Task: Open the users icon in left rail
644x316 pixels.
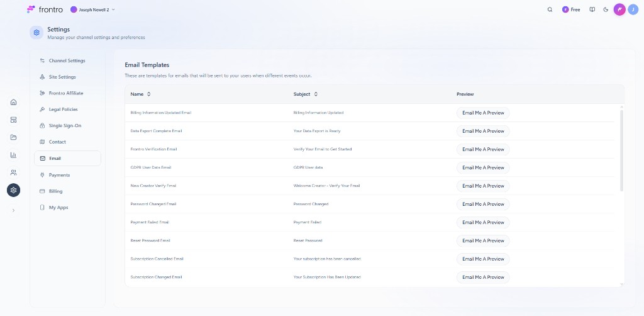Action: pyautogui.click(x=13, y=172)
